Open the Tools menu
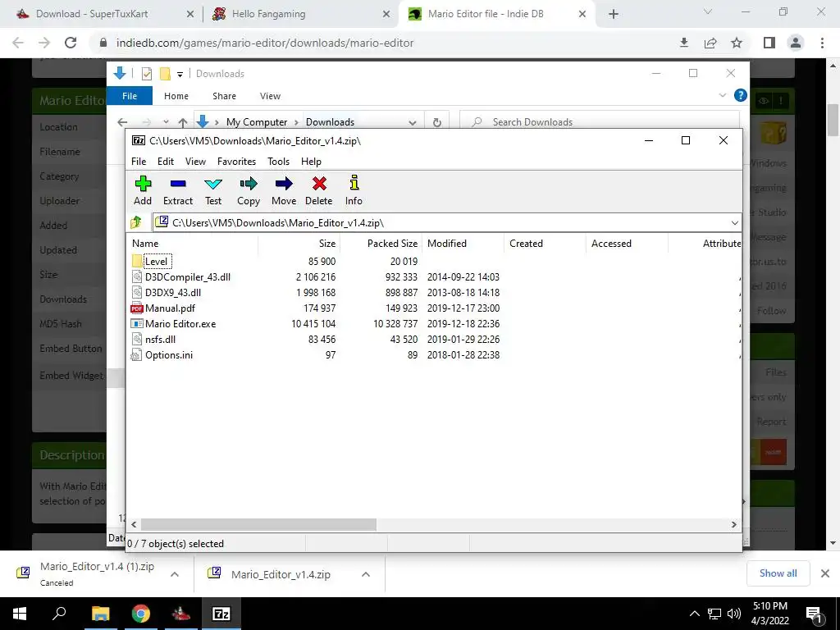Screen dimensions: 840x630 (x=279, y=162)
